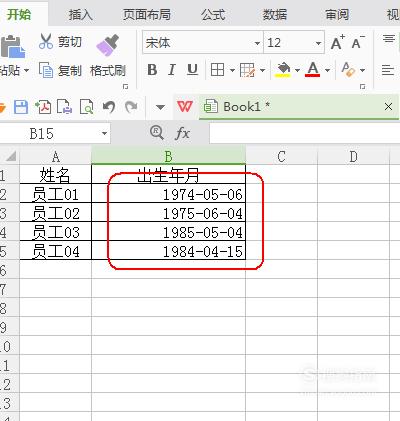Open the font name 宋体 dropdown

pyautogui.click(x=257, y=43)
